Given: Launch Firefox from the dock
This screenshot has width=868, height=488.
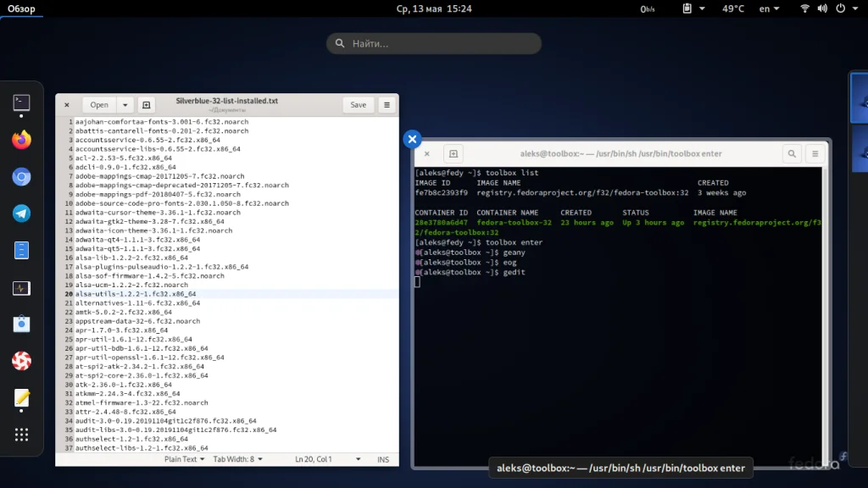Looking at the screenshot, I should pyautogui.click(x=22, y=140).
